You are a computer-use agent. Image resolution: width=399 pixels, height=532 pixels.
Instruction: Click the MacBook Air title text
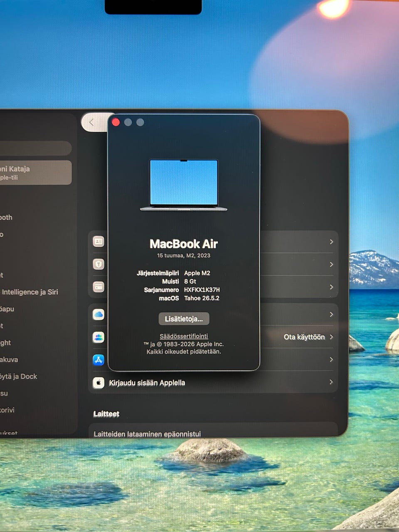184,244
